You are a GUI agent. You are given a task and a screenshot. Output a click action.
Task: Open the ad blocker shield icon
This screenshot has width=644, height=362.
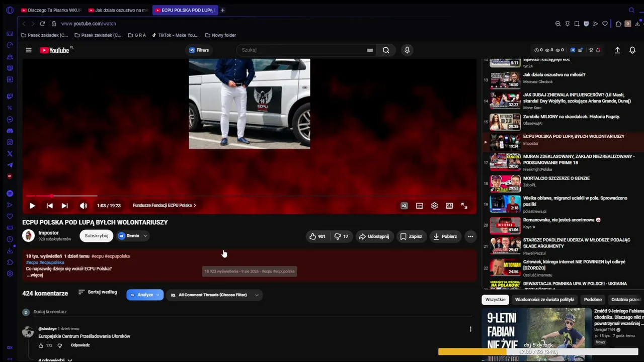click(586, 24)
